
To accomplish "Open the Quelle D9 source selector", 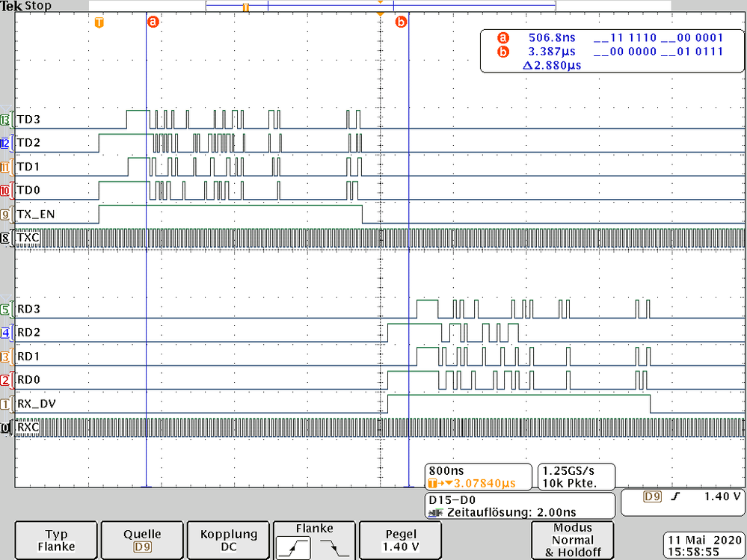I will click(x=141, y=540).
